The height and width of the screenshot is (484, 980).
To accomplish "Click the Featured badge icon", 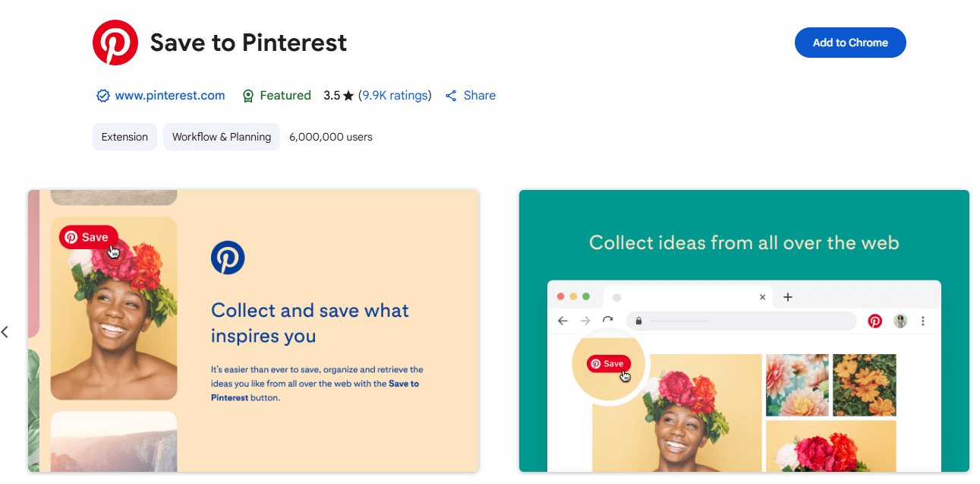I will [x=248, y=95].
